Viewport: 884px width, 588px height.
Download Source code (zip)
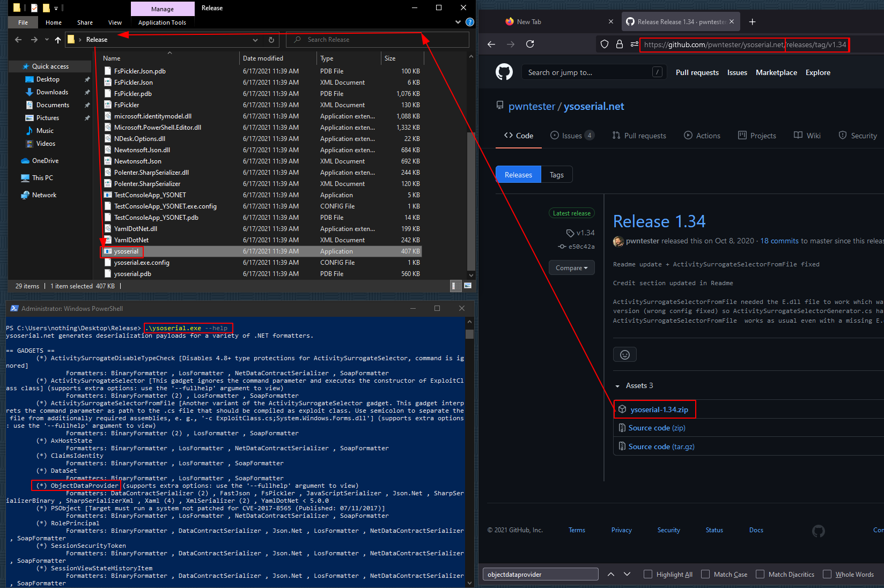click(657, 428)
